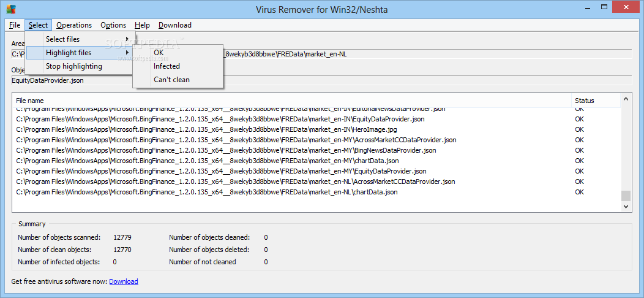Select the market_en-NL chartData.json row
Screen dimensions: 644x298
[316, 192]
